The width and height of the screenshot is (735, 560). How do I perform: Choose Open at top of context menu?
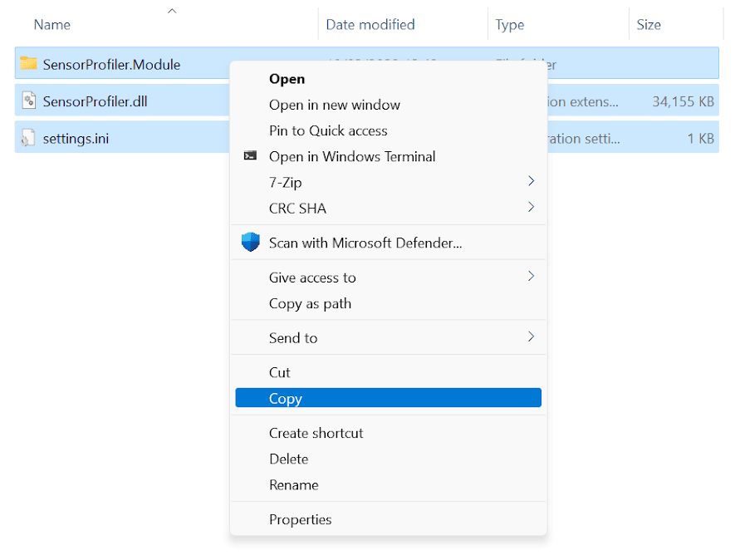(287, 79)
